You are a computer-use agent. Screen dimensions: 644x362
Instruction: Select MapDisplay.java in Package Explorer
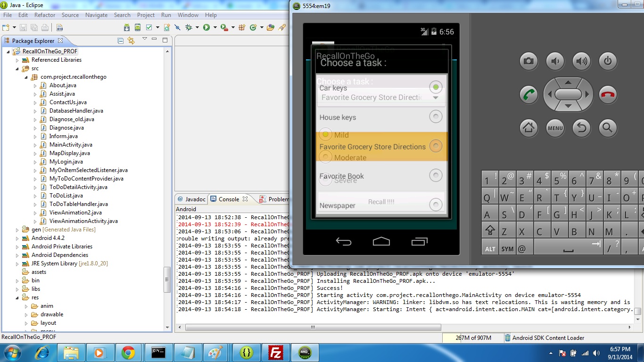coord(69,153)
